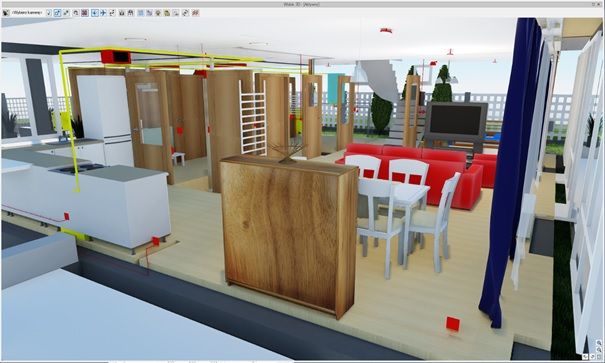Click the blue layered-lines toolbar icon
Image resolution: width=605 pixels, height=363 pixels.
click(x=140, y=13)
